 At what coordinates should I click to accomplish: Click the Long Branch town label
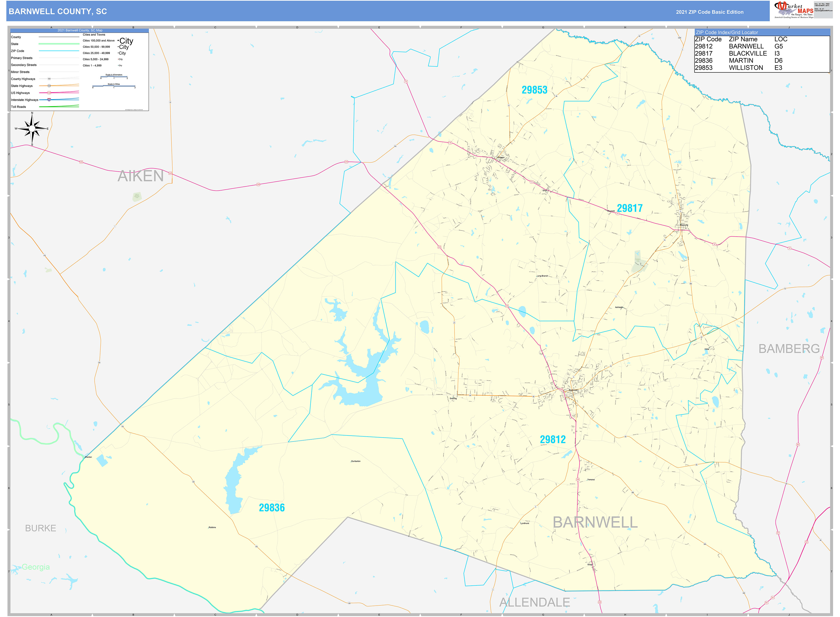[x=542, y=276]
